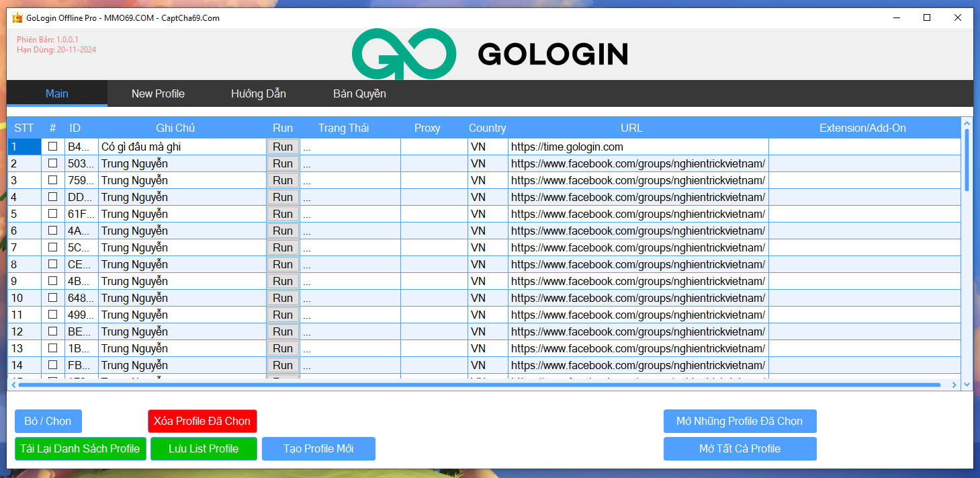This screenshot has height=478, width=980.
Task: Click the empty Proxy cell in row 3
Action: click(434, 180)
